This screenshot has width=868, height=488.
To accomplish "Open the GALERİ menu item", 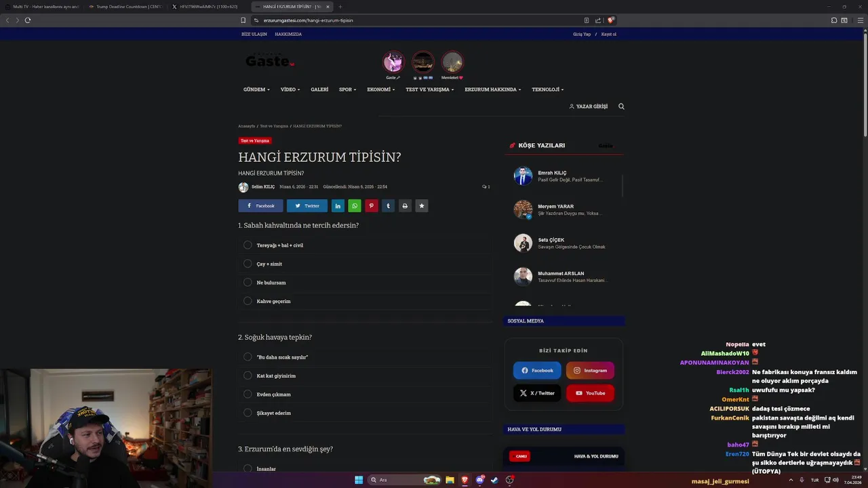I will 319,89.
